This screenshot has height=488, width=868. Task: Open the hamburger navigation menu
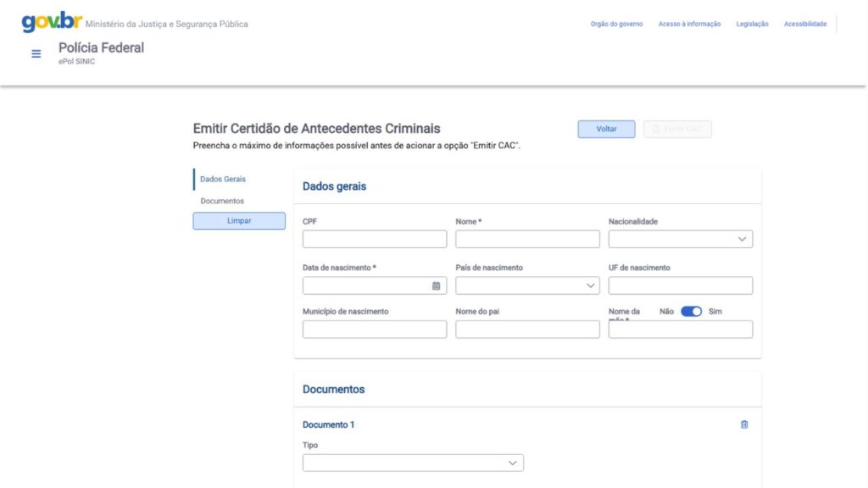[x=36, y=53]
